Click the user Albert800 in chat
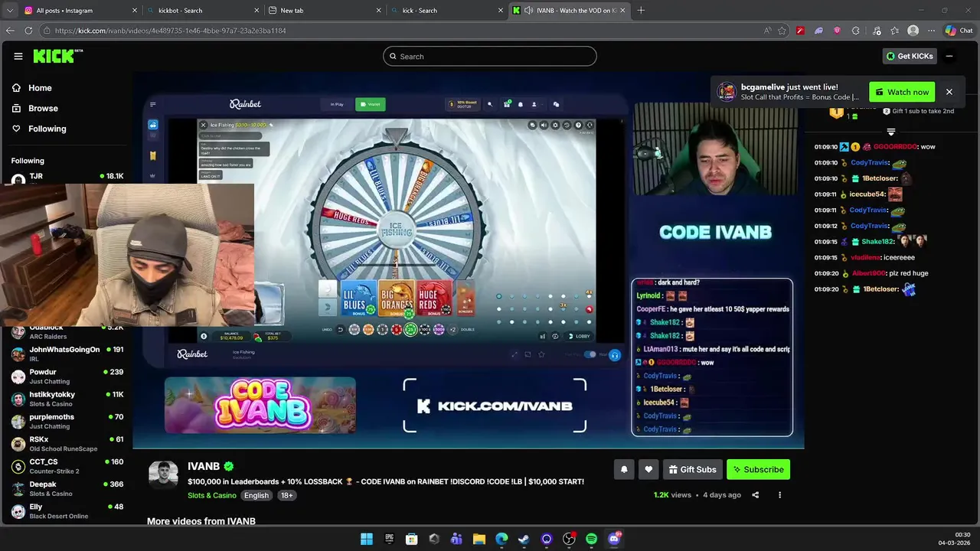980x551 pixels. click(867, 273)
